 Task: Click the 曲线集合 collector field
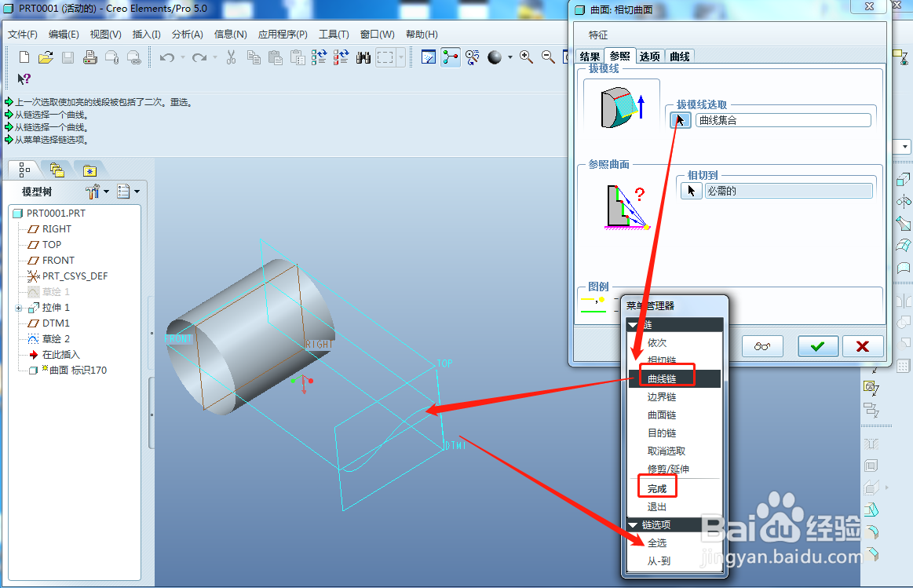coord(783,121)
